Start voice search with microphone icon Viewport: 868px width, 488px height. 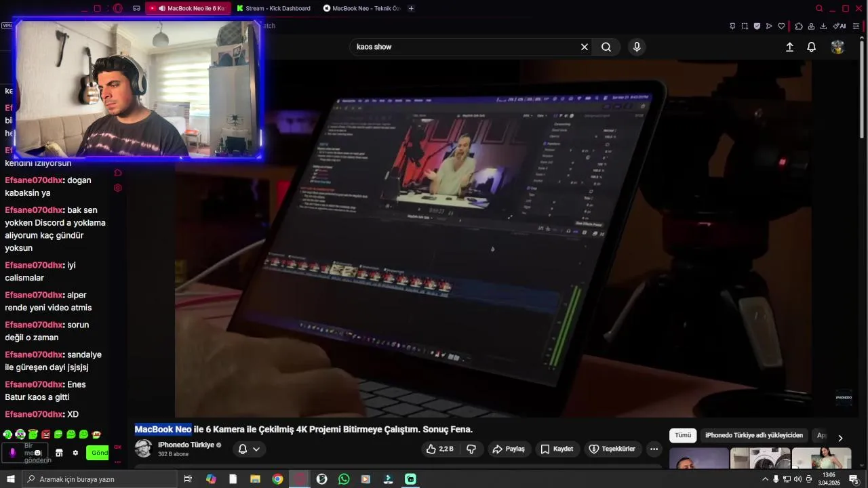(x=636, y=47)
